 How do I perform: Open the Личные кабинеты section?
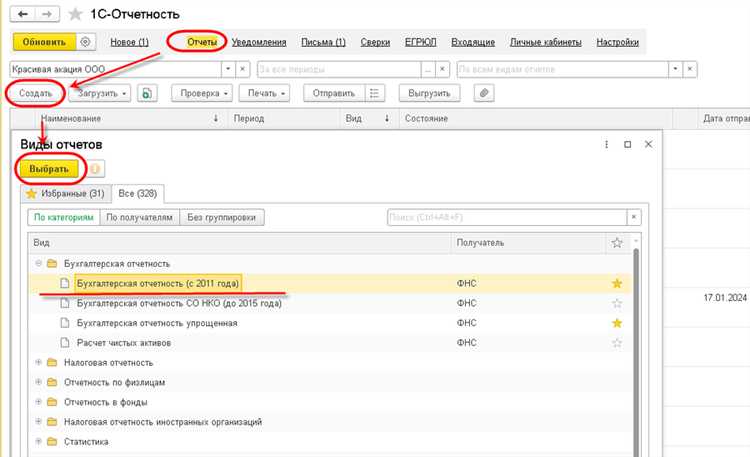546,42
